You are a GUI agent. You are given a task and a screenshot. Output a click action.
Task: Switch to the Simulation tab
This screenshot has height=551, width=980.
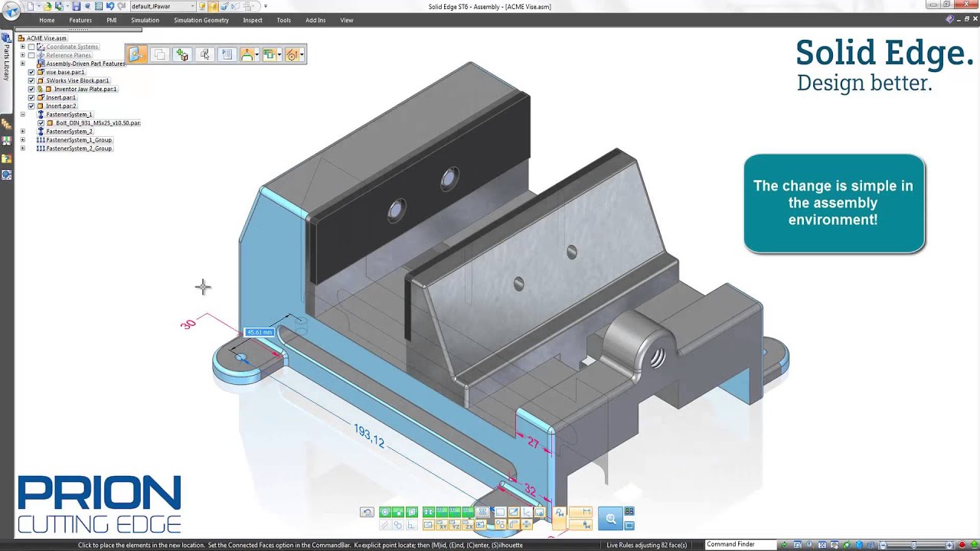coord(145,21)
